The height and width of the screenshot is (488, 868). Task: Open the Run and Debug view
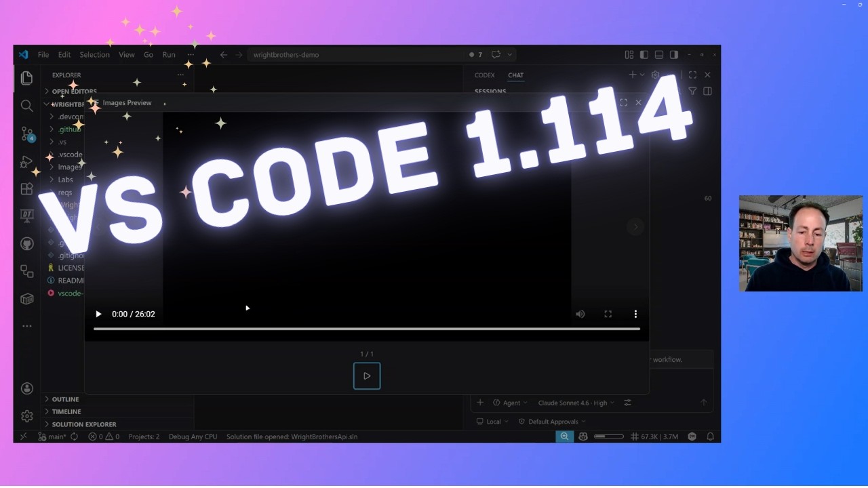(26, 161)
